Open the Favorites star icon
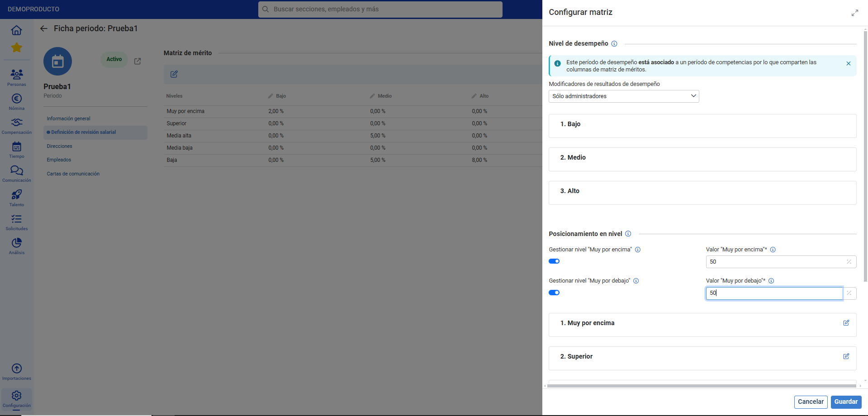This screenshot has width=868, height=416. (16, 47)
